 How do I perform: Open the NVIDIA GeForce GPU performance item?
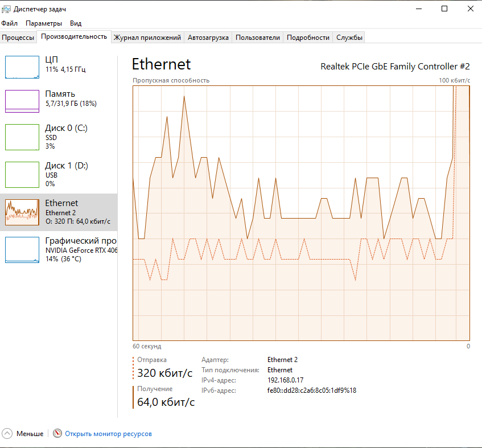point(59,250)
